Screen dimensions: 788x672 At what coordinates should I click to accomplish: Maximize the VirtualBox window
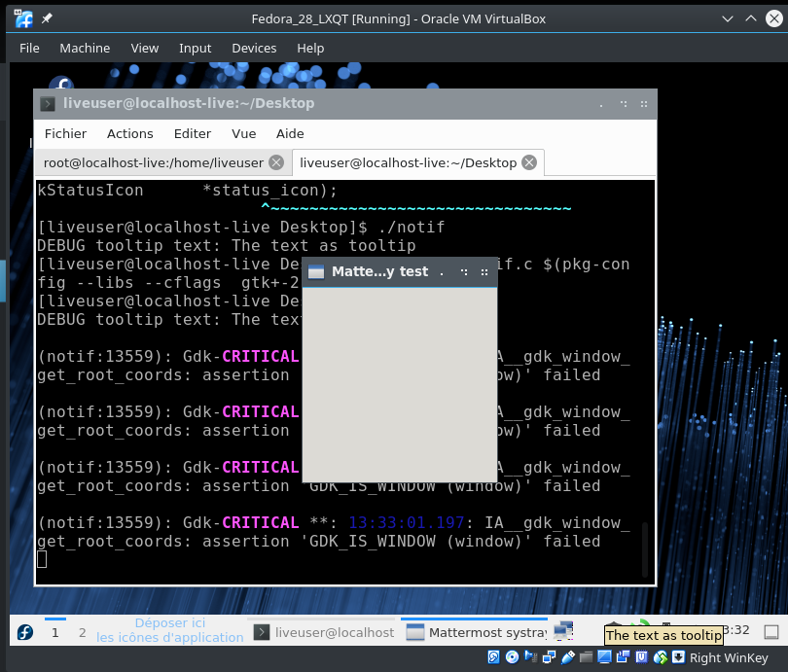click(x=751, y=18)
